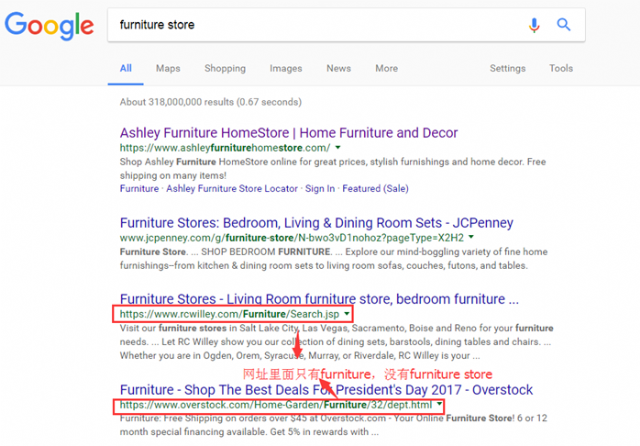Expand the More menu

pos(387,68)
